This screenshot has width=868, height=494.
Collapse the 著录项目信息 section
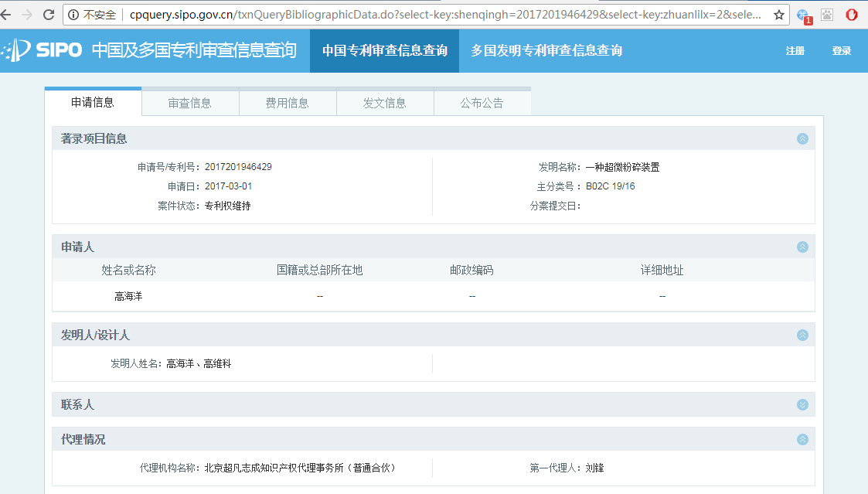(x=802, y=139)
